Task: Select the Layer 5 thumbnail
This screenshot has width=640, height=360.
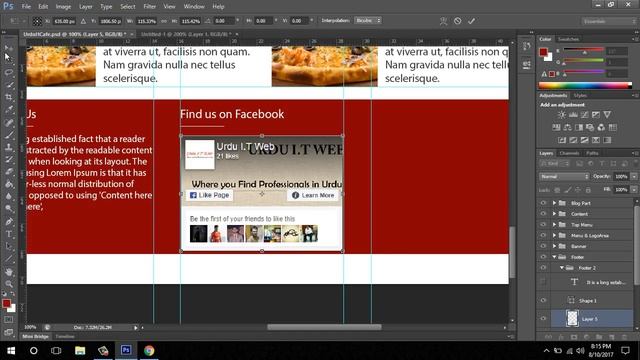Action: [572, 318]
